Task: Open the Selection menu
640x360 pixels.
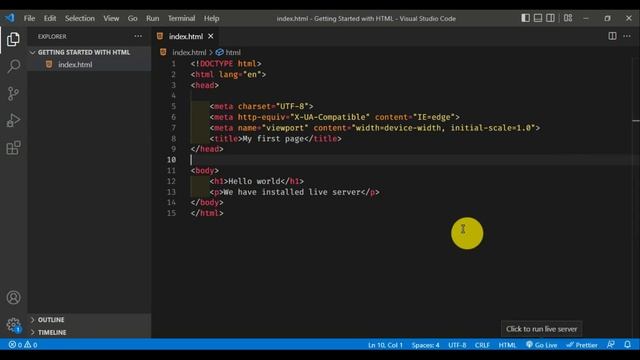Action: tap(80, 18)
